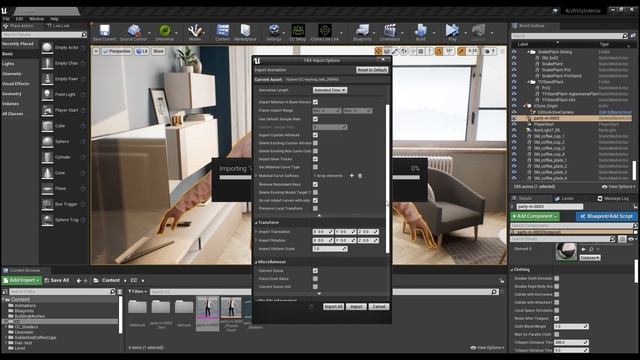Viewport: 640px width, 360px height.
Task: Open the Animation Length dropdown
Action: 330,90
